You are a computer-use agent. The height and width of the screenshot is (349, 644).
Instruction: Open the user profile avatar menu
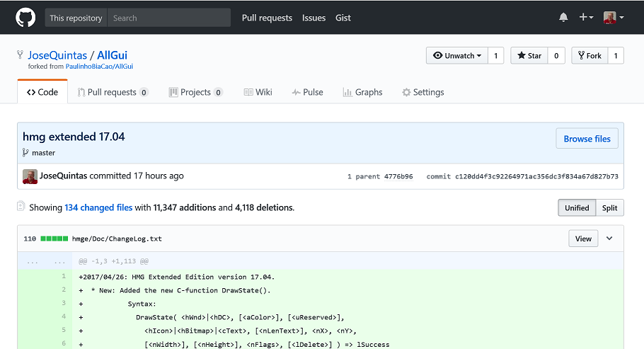coord(613,18)
